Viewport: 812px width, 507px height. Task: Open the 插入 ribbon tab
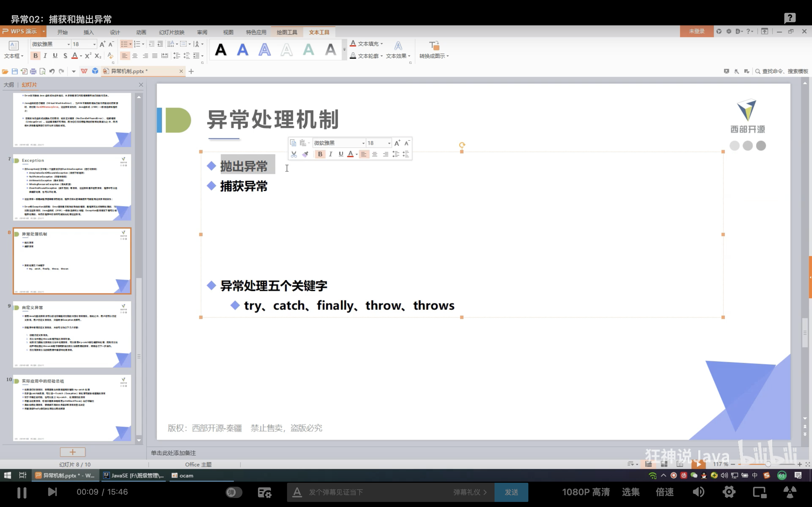tap(89, 32)
